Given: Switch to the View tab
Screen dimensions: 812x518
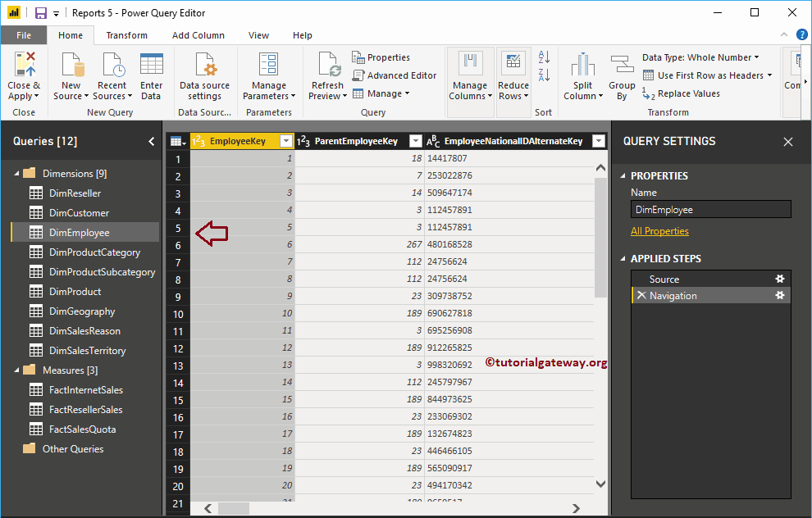Looking at the screenshot, I should tap(258, 35).
